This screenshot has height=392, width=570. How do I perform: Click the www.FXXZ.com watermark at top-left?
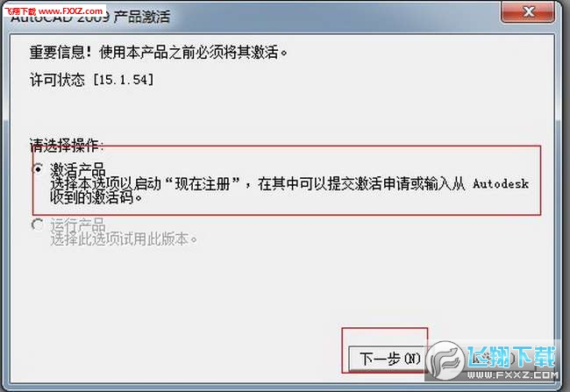tap(54, 11)
